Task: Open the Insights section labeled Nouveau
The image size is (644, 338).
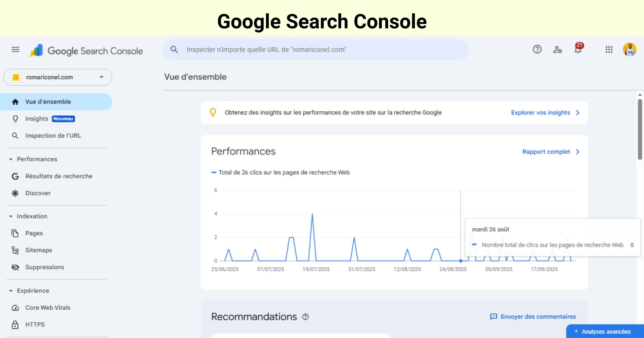Action: [36, 118]
